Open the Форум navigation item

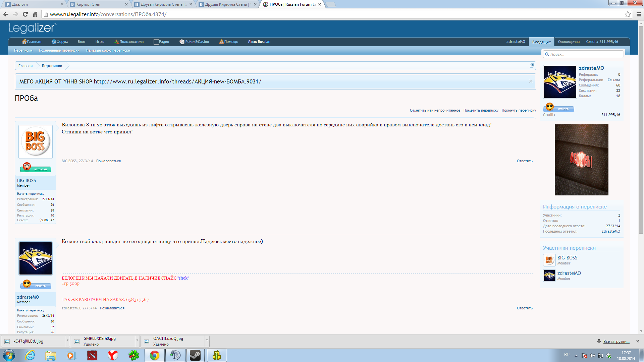click(x=60, y=42)
